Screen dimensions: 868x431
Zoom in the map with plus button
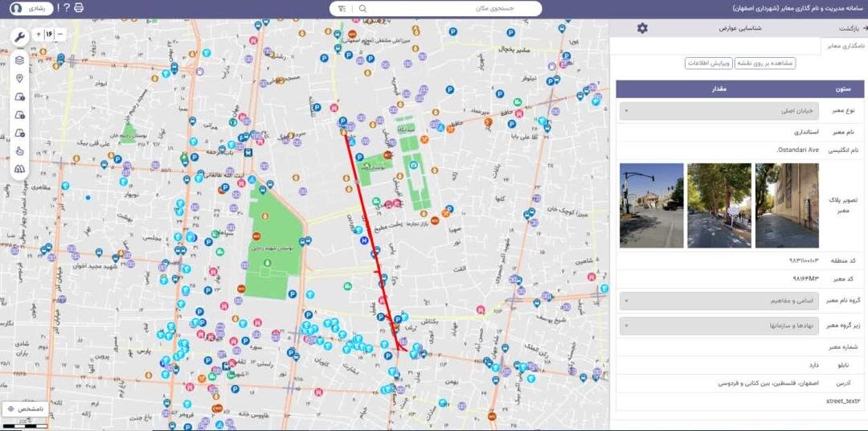[38, 35]
